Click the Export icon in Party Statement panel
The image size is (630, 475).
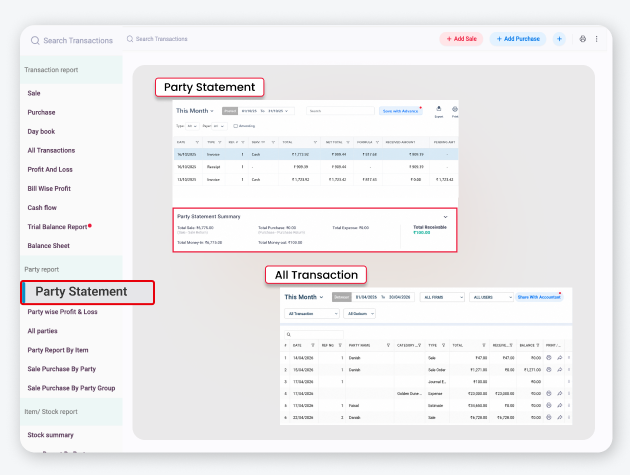(x=439, y=109)
